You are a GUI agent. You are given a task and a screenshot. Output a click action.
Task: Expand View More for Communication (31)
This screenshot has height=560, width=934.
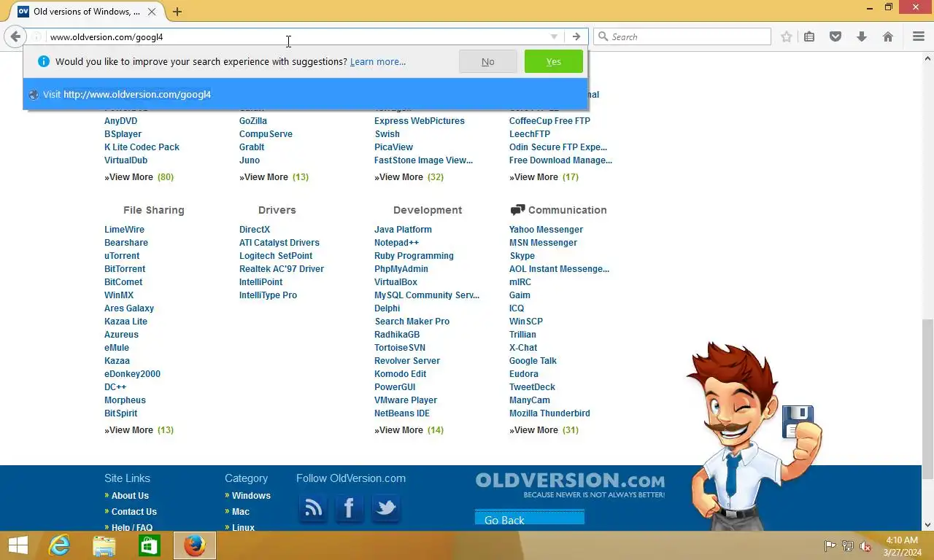[x=544, y=430]
